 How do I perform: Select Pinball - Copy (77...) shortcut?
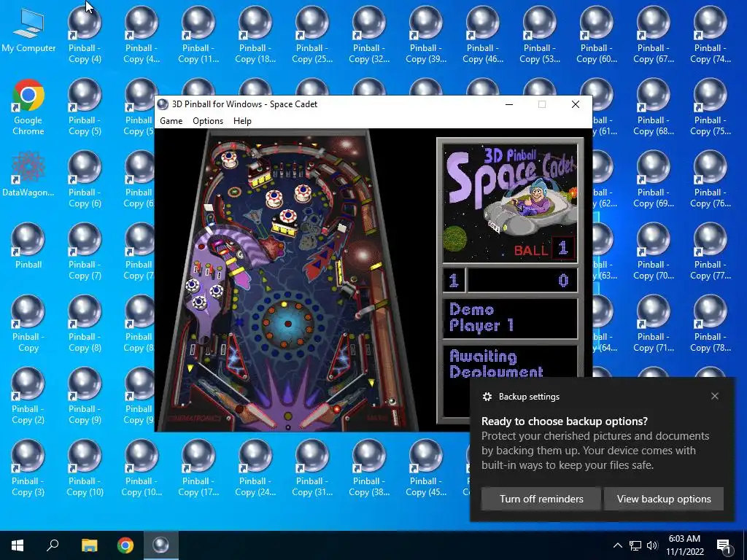(x=711, y=252)
